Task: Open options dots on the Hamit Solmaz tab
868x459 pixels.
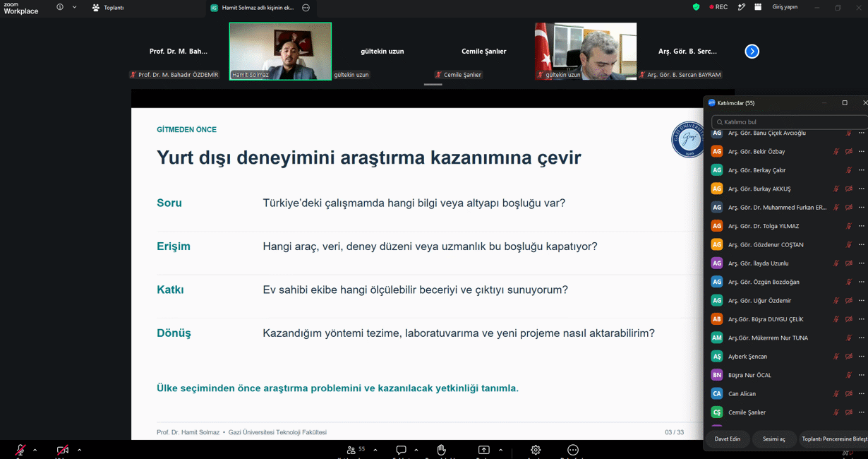Action: (x=306, y=8)
